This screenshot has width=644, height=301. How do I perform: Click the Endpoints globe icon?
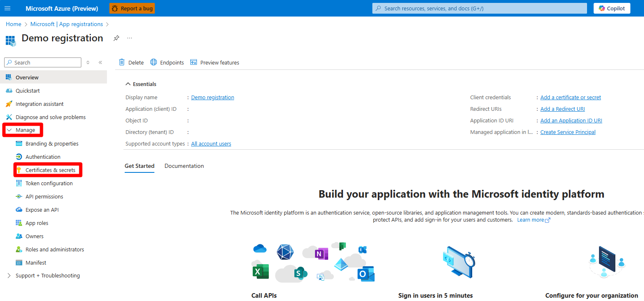coord(154,62)
